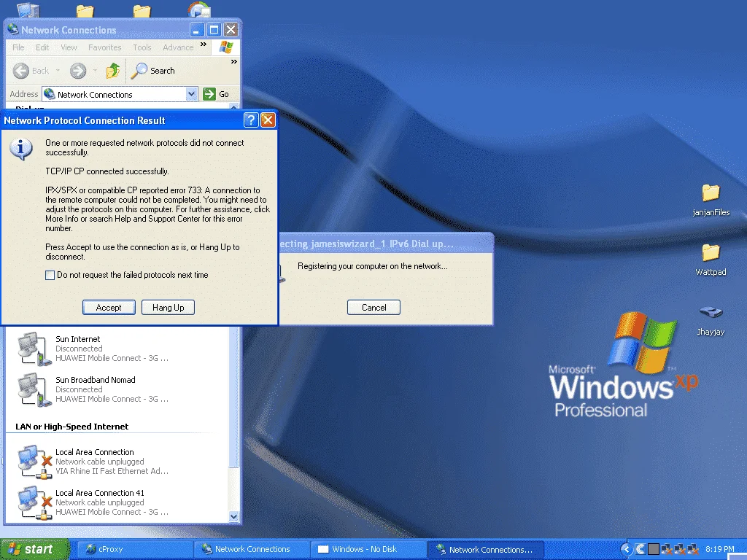Click the Forward arrow icon in toolbar
The image size is (747, 560).
click(78, 71)
